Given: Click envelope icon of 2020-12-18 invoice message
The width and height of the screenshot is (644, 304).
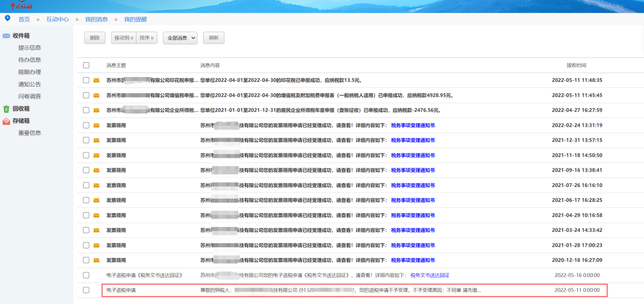Looking at the screenshot, I should click(96, 260).
